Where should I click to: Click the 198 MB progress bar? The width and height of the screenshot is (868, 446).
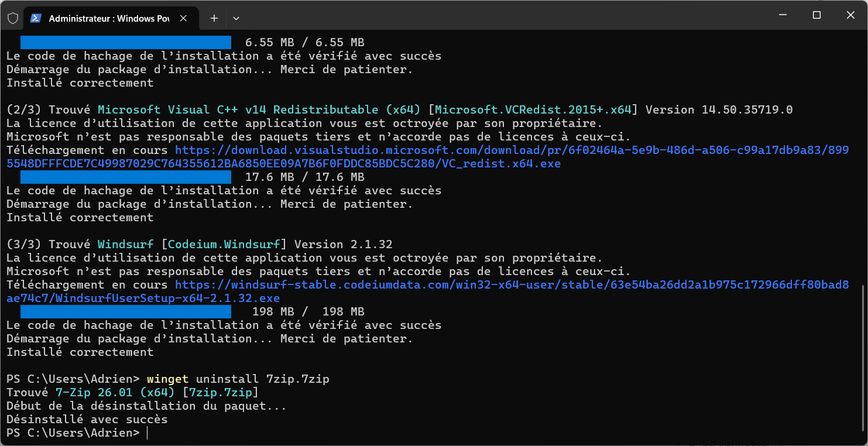click(x=126, y=311)
